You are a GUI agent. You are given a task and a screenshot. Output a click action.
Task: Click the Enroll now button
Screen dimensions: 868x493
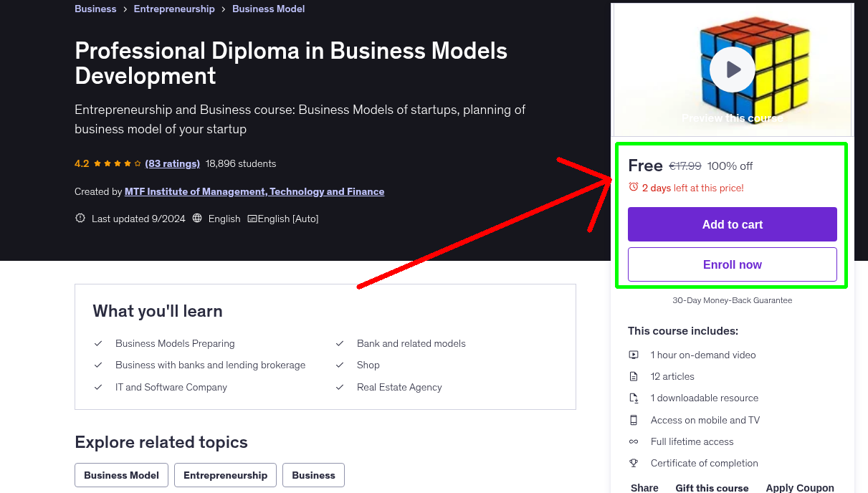click(732, 264)
